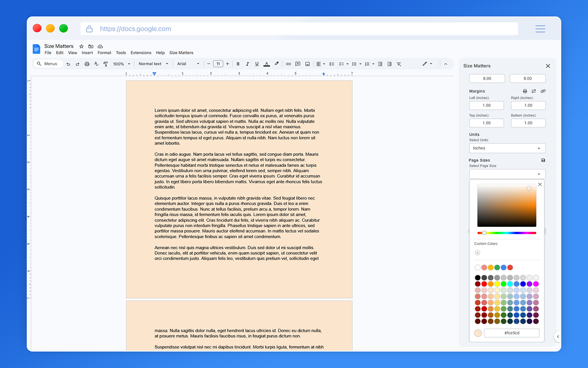Open the Size Matters menu in the menu bar

[x=181, y=53]
